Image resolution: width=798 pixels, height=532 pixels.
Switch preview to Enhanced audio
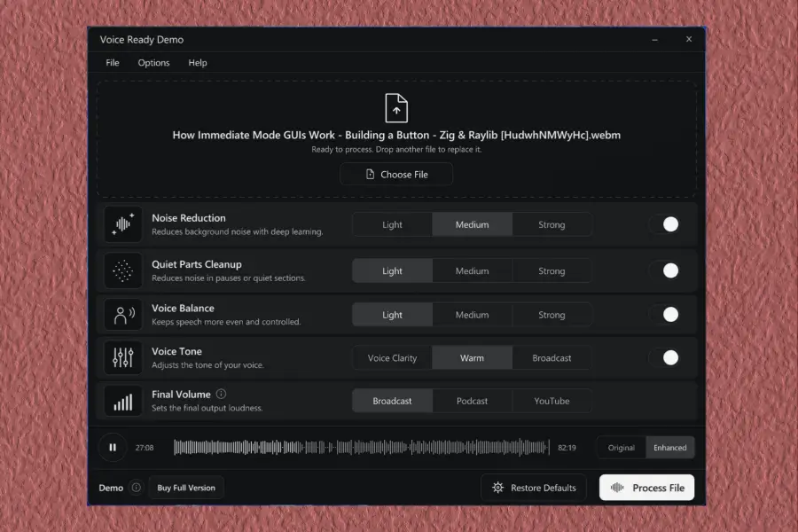pos(669,448)
